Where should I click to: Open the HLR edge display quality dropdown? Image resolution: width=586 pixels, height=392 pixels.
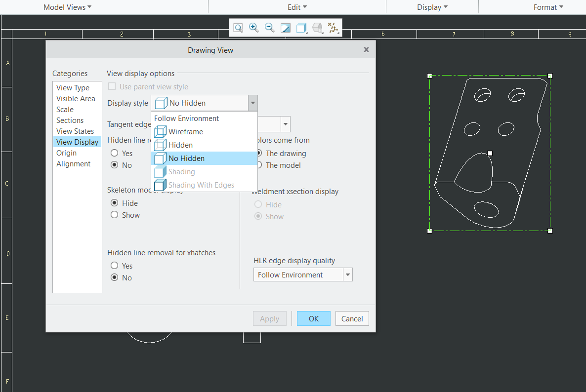point(347,274)
